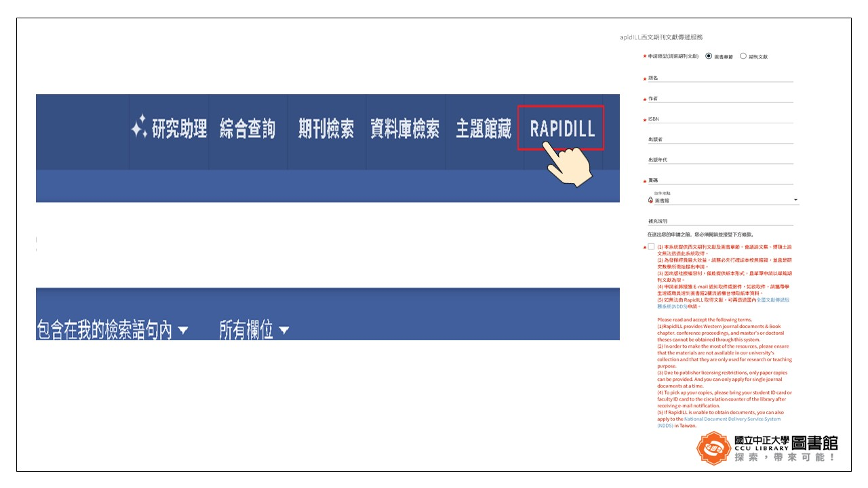This screenshot has width=868, height=488.
Task: Click the 西文期刊文獻傳遞服務 form heading
Action: click(x=662, y=37)
